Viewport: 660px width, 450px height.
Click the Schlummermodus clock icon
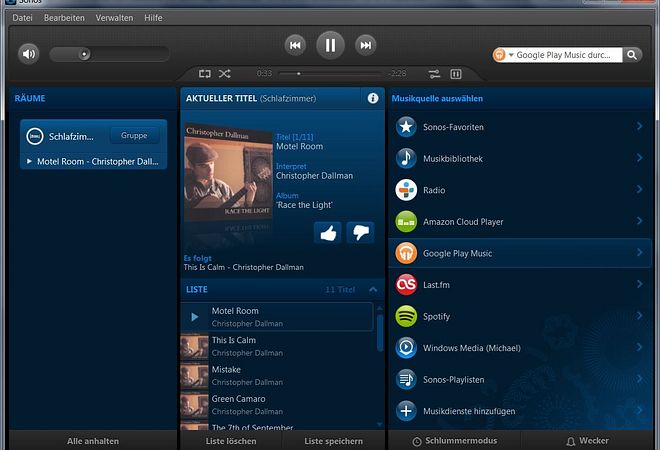click(x=417, y=442)
